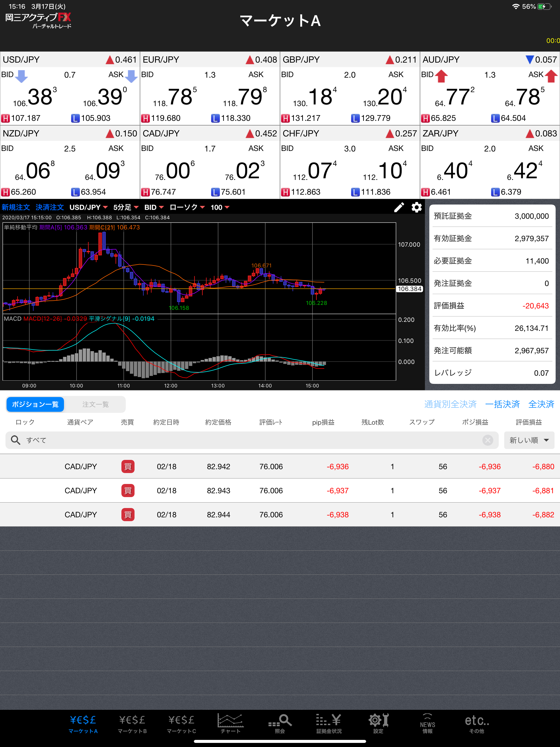Tap the 全決済 link
Image resolution: width=560 pixels, height=747 pixels.
(x=541, y=404)
